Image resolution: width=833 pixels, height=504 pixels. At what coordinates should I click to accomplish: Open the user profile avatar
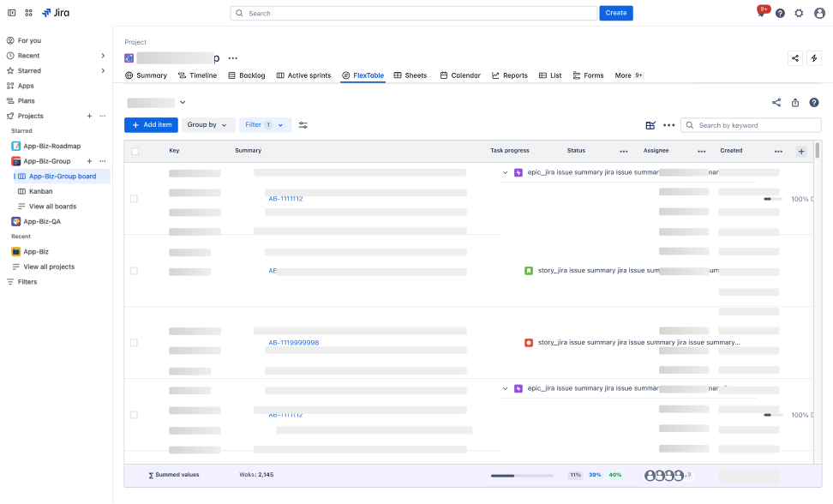(x=820, y=13)
